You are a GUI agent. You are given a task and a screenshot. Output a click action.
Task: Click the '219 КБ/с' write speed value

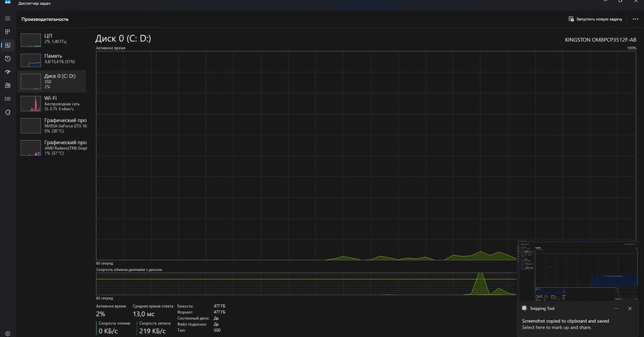153,331
